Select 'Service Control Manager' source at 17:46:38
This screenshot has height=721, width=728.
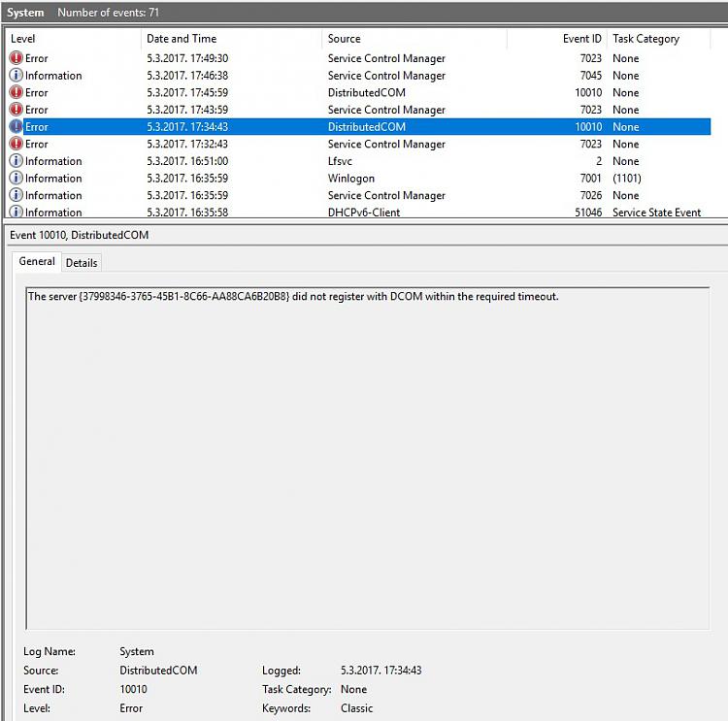click(386, 76)
